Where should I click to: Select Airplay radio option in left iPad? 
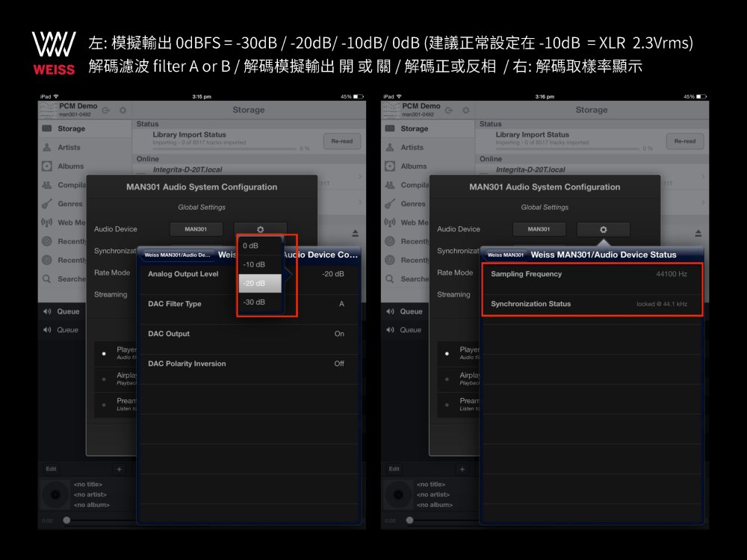104,379
